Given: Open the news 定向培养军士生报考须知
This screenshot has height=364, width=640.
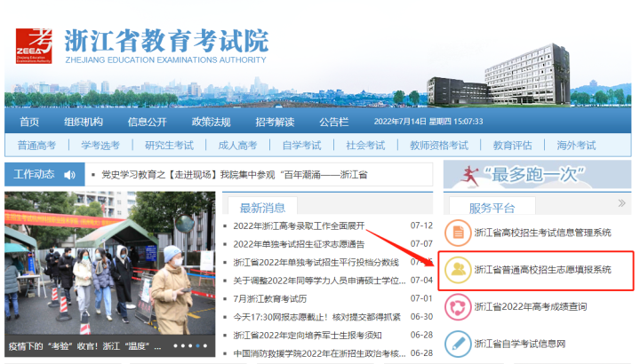Looking at the screenshot, I should tap(308, 336).
